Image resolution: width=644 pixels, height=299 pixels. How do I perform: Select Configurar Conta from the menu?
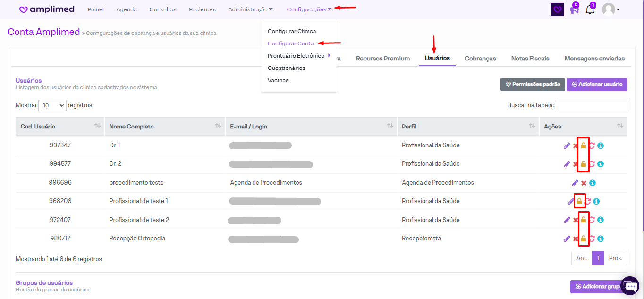click(x=290, y=43)
